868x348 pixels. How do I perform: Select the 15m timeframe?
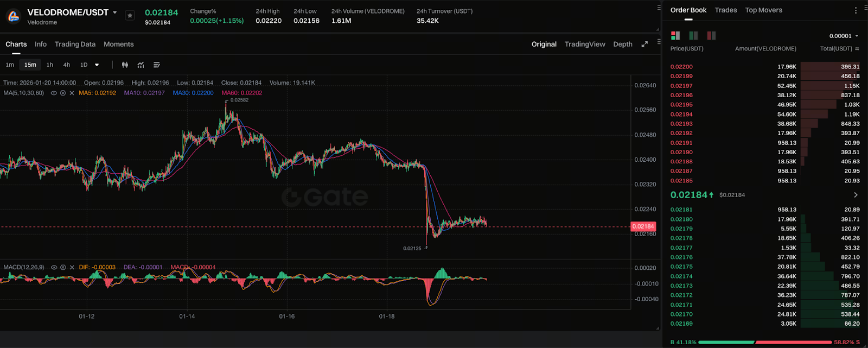[30, 65]
